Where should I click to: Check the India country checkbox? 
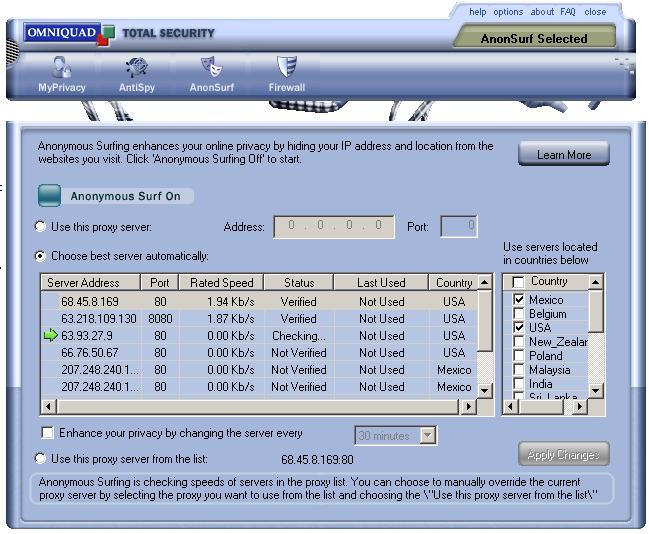pyautogui.click(x=519, y=384)
